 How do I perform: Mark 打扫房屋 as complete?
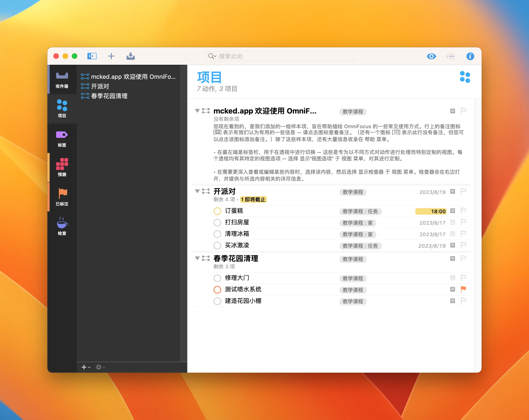pos(217,222)
